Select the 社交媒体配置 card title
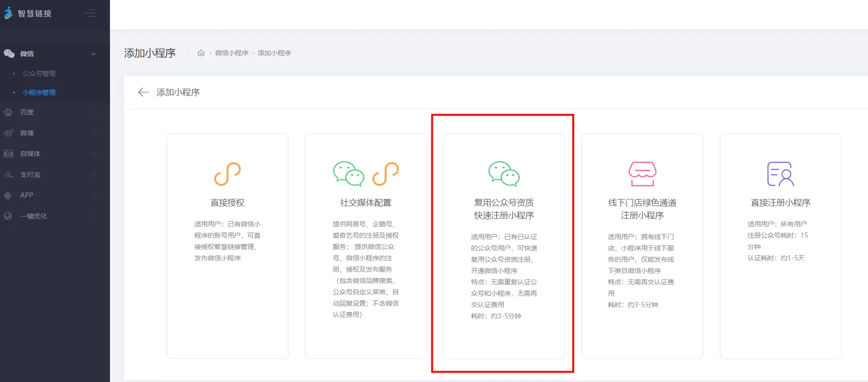The height and width of the screenshot is (382, 868). [x=366, y=203]
